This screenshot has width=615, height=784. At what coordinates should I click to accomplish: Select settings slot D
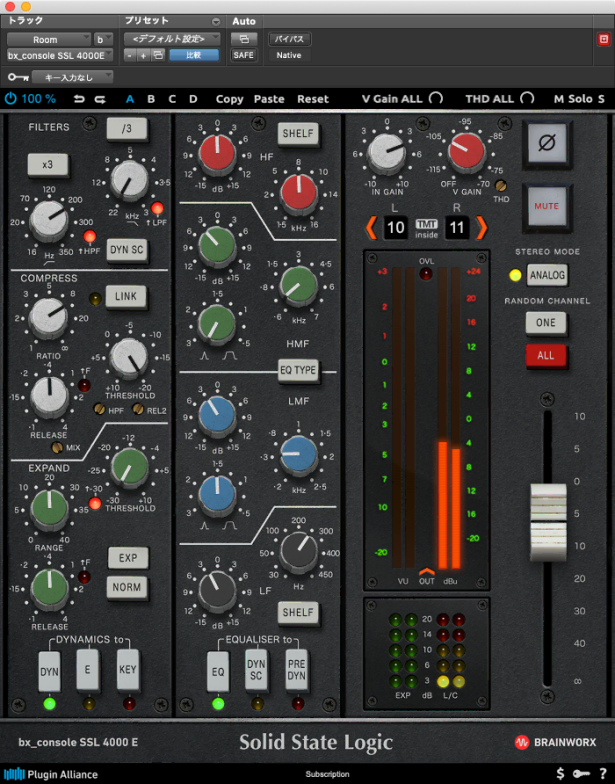(193, 99)
